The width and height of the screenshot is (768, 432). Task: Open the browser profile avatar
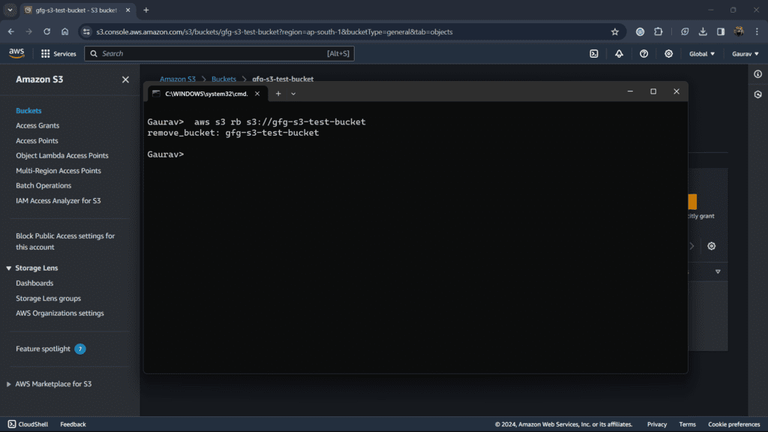(739, 32)
